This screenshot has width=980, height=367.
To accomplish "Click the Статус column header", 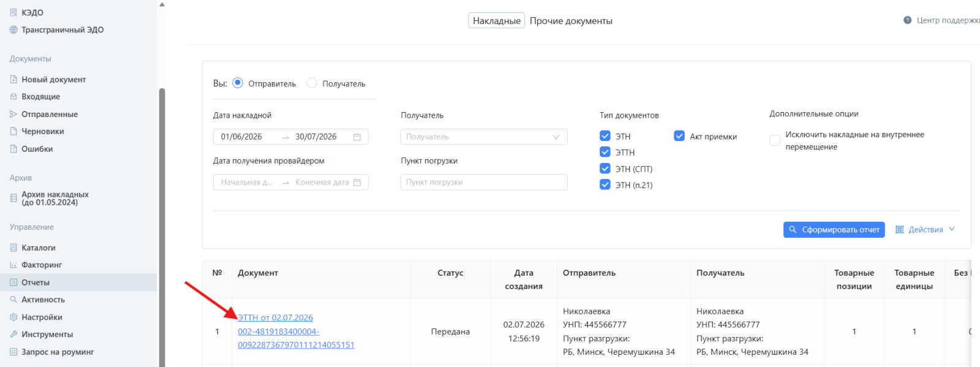I will pos(450,273).
